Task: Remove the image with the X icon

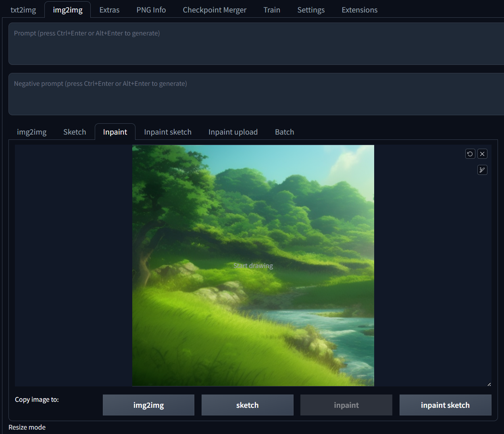Action: (x=482, y=154)
